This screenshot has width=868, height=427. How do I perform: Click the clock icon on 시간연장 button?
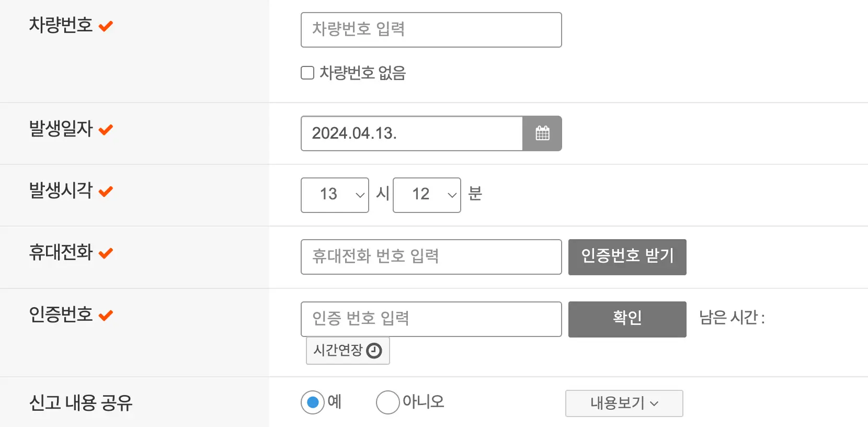(374, 351)
